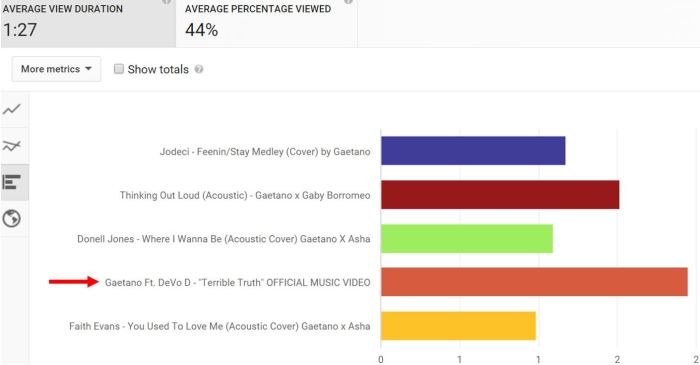
Task: Open the Terrible Truth OFFICIAL MUSIC VIDEO label
Action: point(238,282)
